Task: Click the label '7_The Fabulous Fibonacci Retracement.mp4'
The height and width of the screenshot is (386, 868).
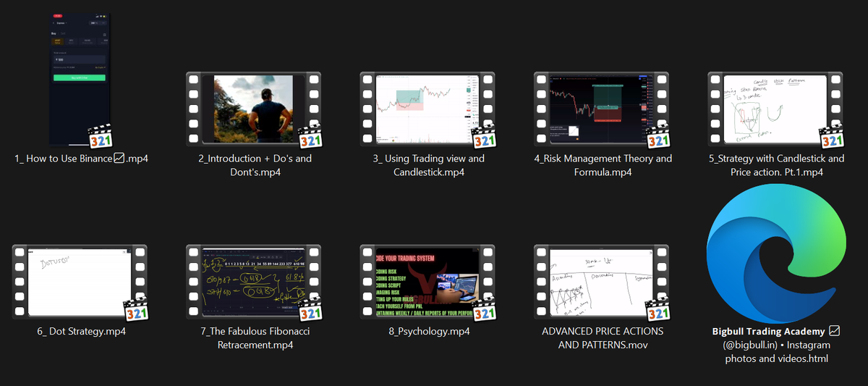Action: coord(255,338)
